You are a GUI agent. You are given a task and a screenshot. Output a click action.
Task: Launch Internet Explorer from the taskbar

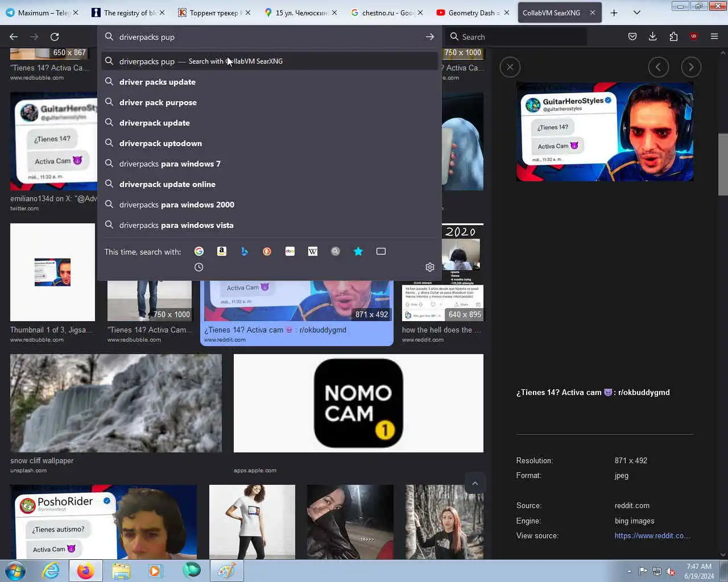[x=51, y=571]
